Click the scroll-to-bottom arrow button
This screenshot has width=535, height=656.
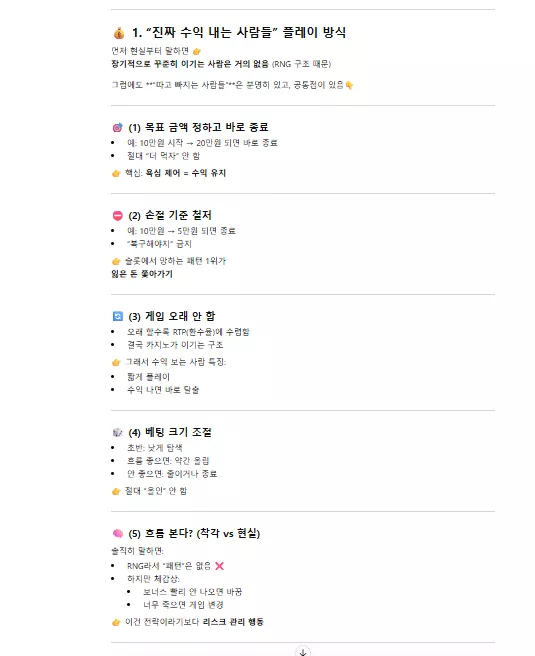pyautogui.click(x=303, y=651)
